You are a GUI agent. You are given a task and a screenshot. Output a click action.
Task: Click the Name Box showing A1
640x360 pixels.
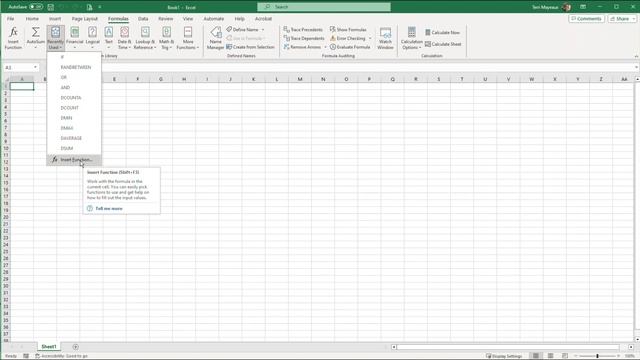tap(21, 67)
